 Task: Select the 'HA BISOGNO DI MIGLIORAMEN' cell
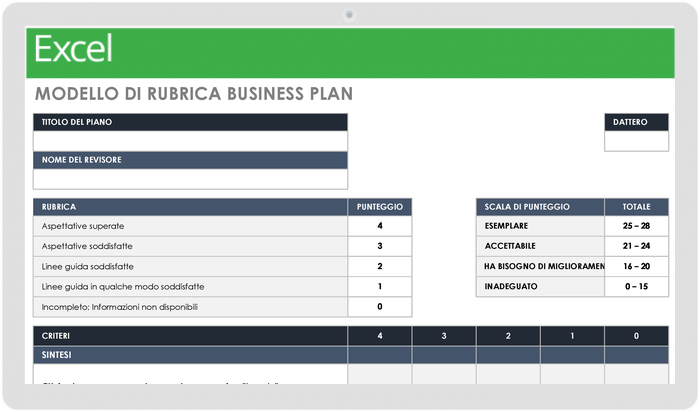[x=540, y=266]
